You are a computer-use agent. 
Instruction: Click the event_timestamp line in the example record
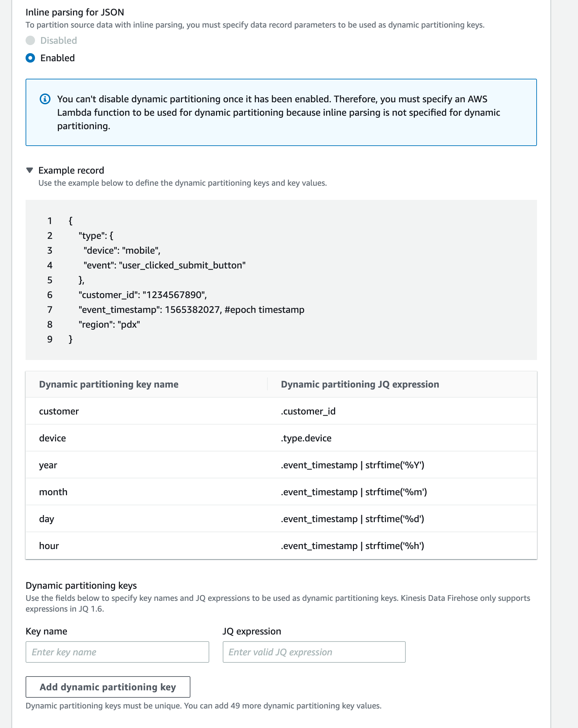click(x=191, y=309)
